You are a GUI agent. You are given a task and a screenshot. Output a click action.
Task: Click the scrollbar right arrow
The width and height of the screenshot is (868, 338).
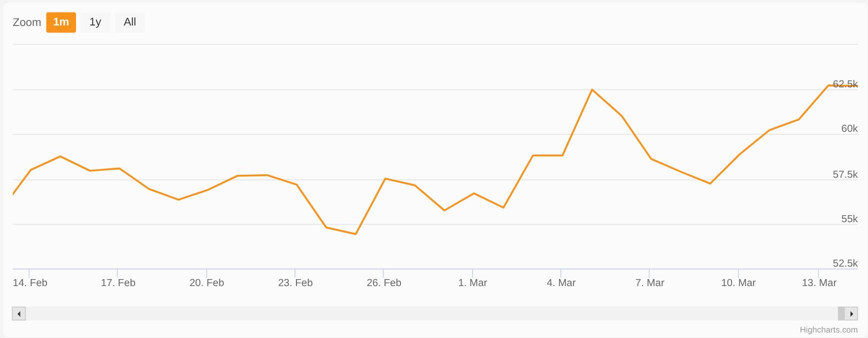(851, 314)
